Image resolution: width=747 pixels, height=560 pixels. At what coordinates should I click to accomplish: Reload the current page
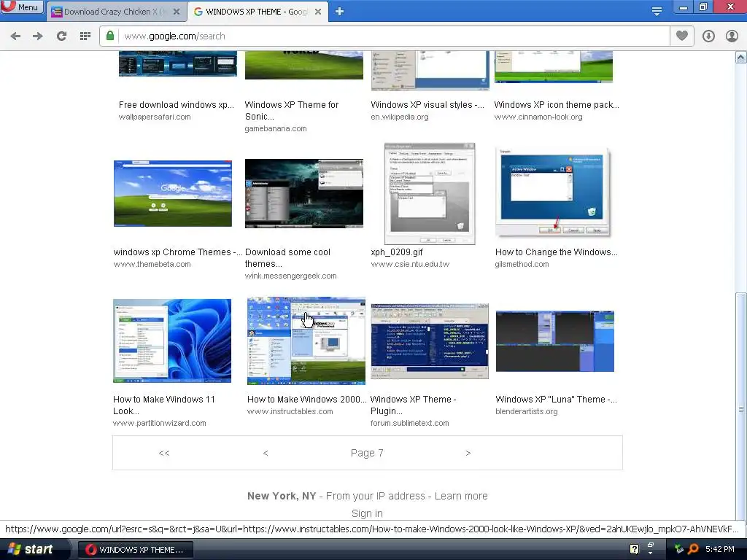61,36
